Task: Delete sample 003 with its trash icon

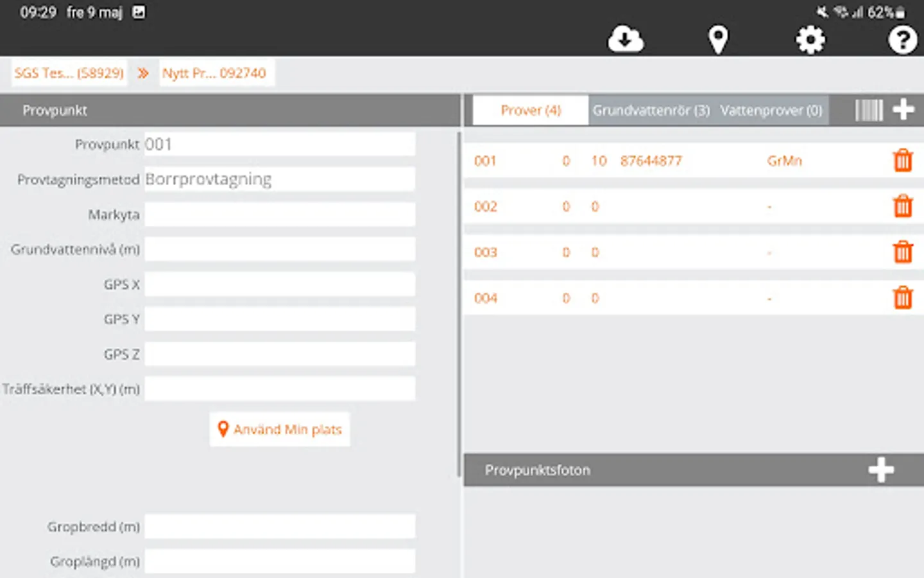Action: coord(903,252)
